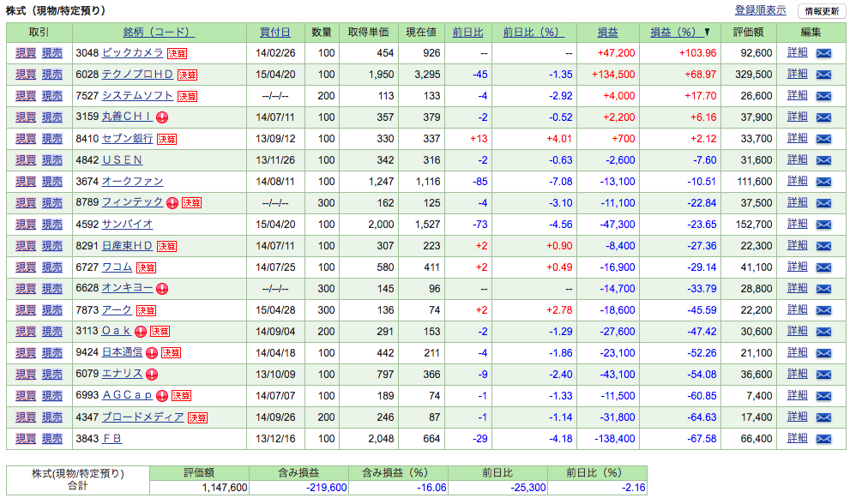Click red alert icon next to 日本通信

point(152,353)
